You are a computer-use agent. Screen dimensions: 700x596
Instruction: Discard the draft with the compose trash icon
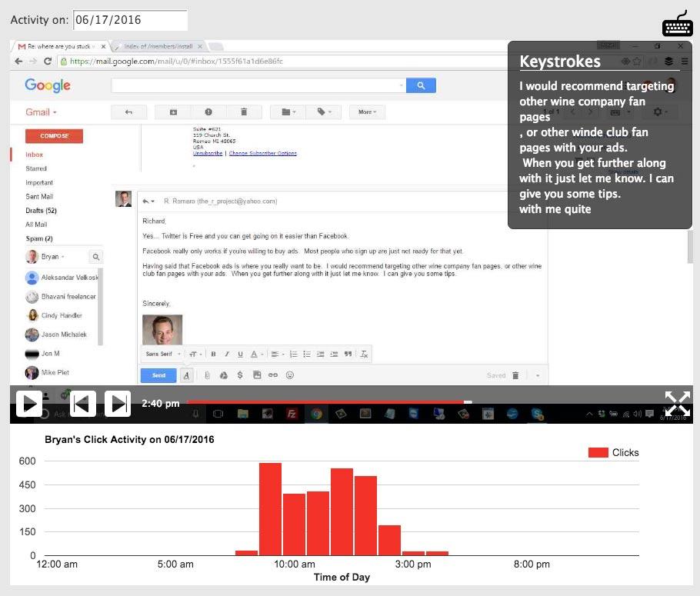tap(515, 375)
